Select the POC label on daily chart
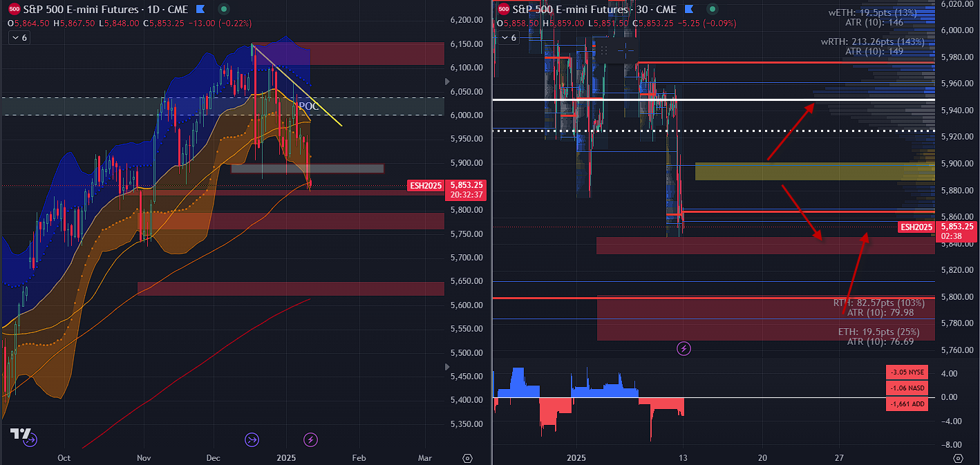980x465 pixels. [x=308, y=106]
